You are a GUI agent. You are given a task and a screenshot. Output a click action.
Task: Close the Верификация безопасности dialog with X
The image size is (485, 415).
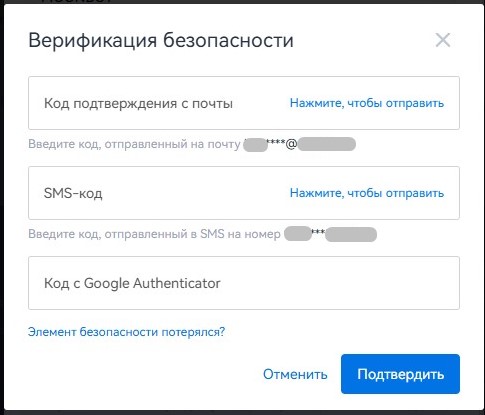tap(443, 40)
